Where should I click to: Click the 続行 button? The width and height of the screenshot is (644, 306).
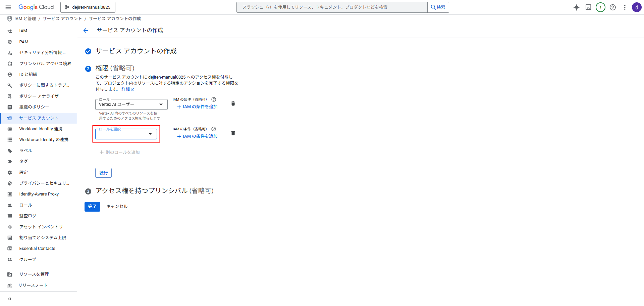(x=103, y=173)
